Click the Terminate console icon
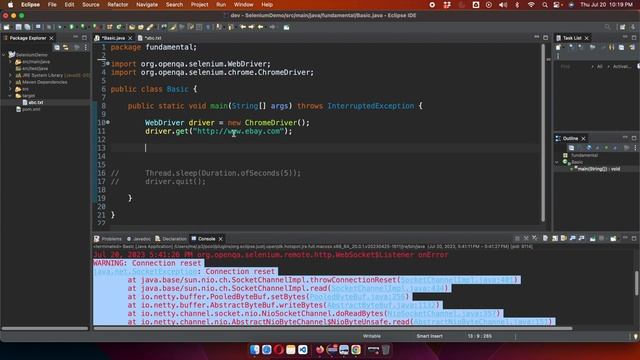 (517, 238)
